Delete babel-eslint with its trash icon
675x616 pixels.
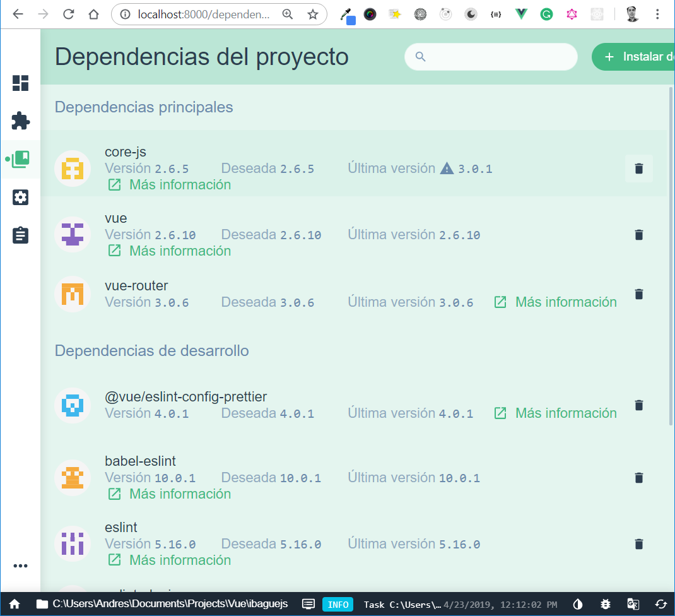[639, 478]
